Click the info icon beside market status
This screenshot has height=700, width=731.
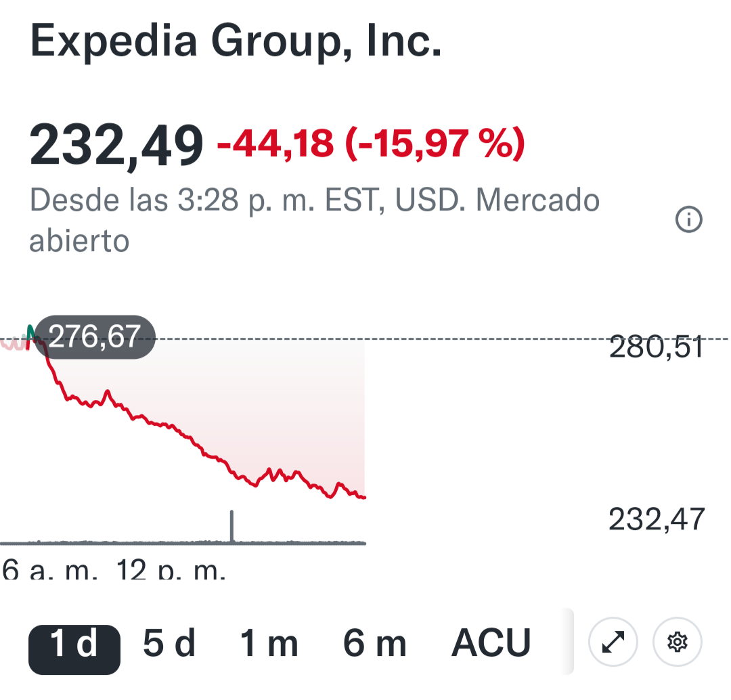(689, 219)
